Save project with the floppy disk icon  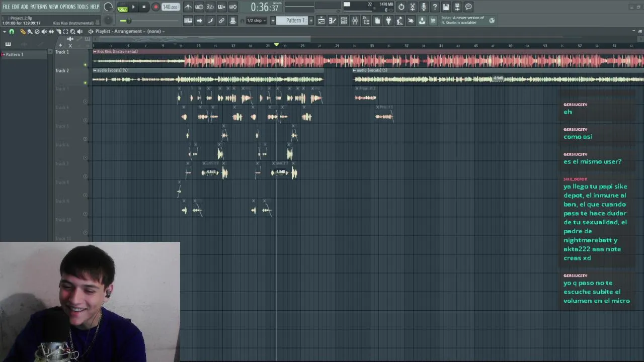point(446,7)
